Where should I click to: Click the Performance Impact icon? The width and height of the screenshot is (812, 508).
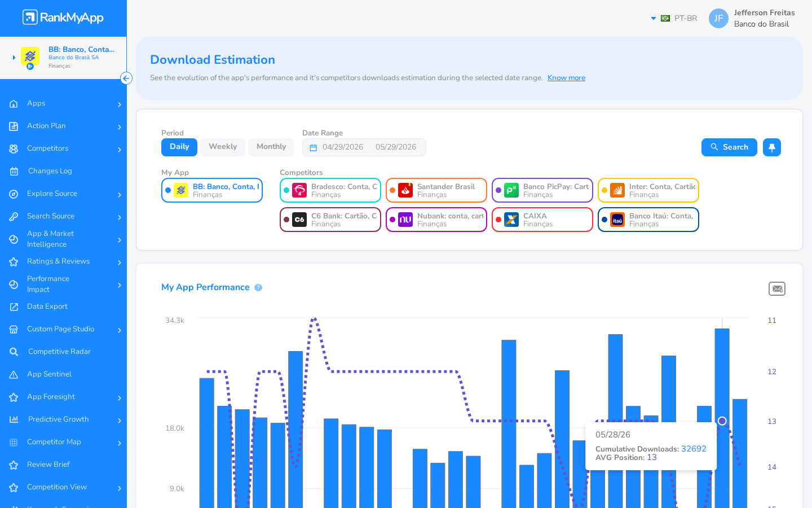(14, 284)
